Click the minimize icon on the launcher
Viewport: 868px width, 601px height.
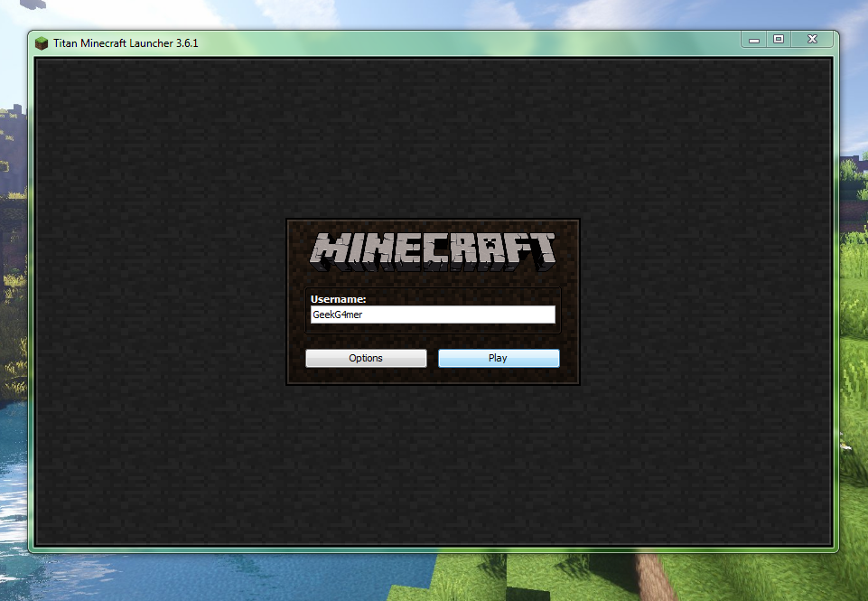point(752,39)
